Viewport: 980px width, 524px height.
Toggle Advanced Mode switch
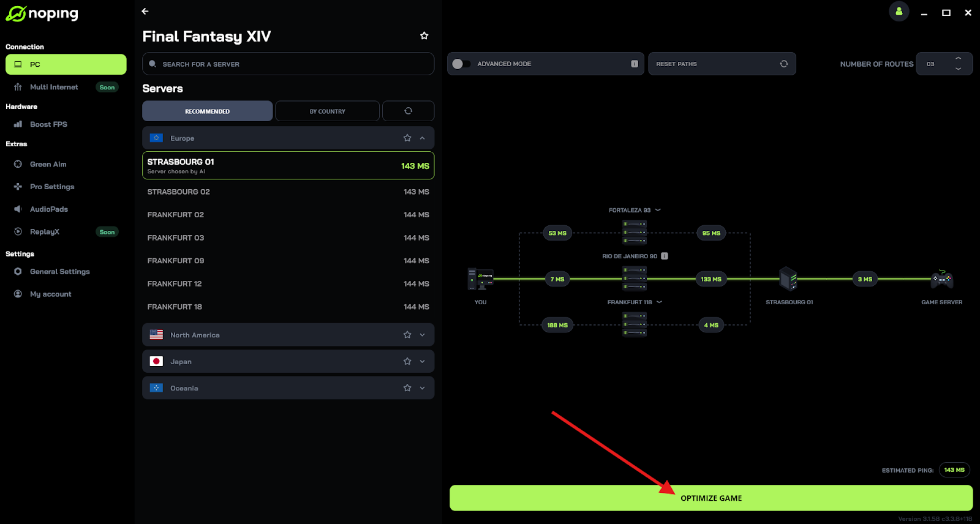[461, 64]
